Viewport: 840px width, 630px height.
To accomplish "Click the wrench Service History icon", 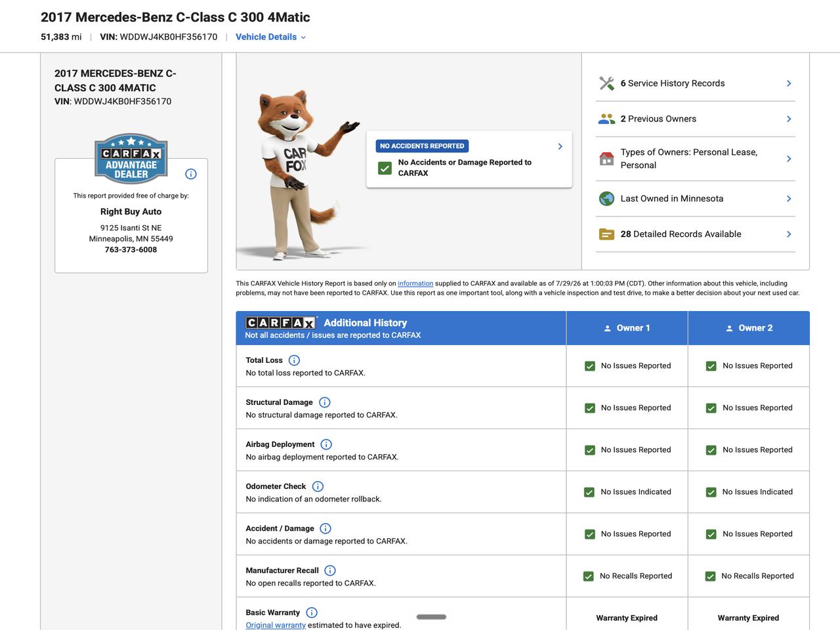I will 606,83.
